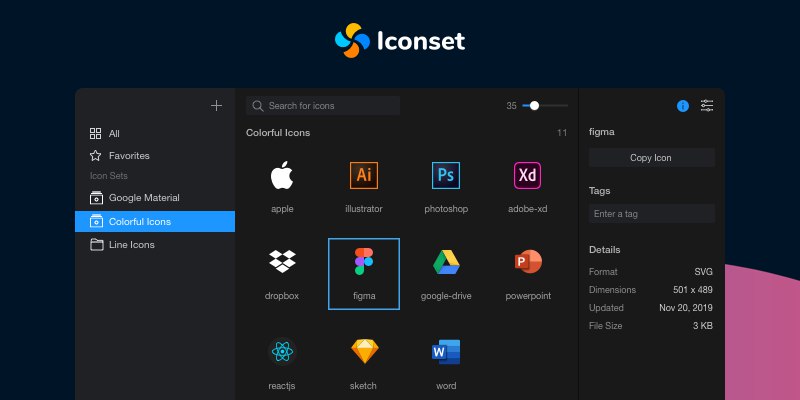Click the plus icon to add set
800x400 pixels.
(x=216, y=106)
